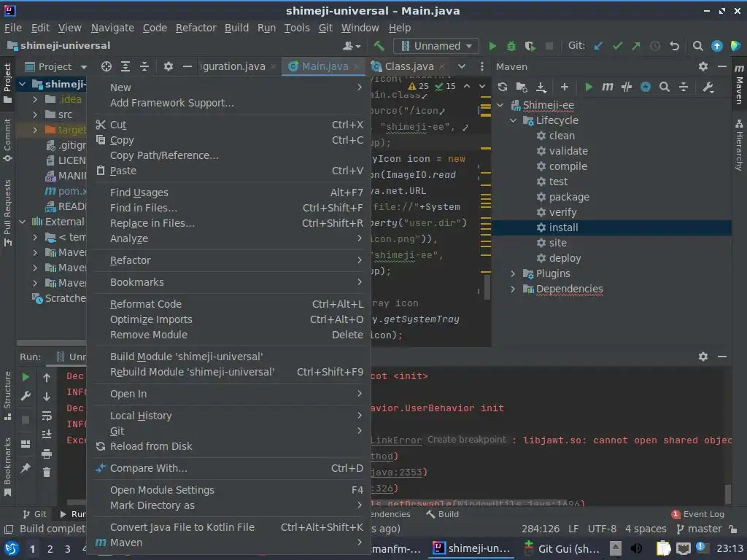Open Search Everywhere magnifier in toolbar
747x560 pixels.
point(697,46)
